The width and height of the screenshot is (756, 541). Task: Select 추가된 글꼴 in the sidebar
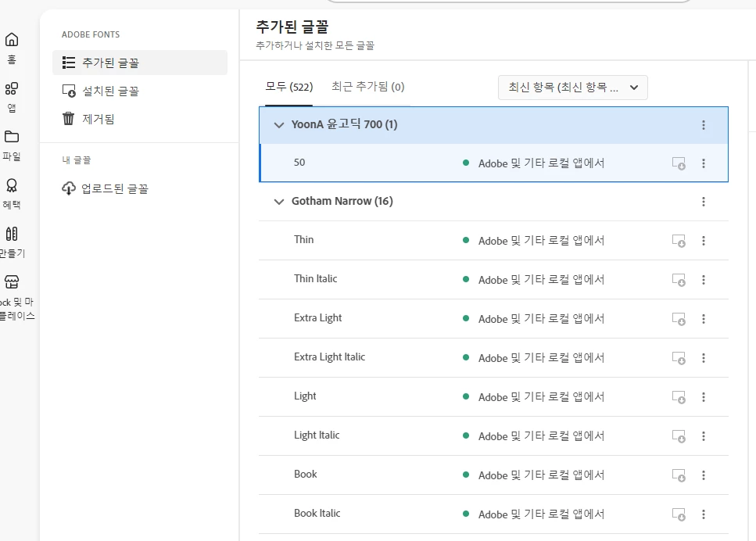pos(140,63)
